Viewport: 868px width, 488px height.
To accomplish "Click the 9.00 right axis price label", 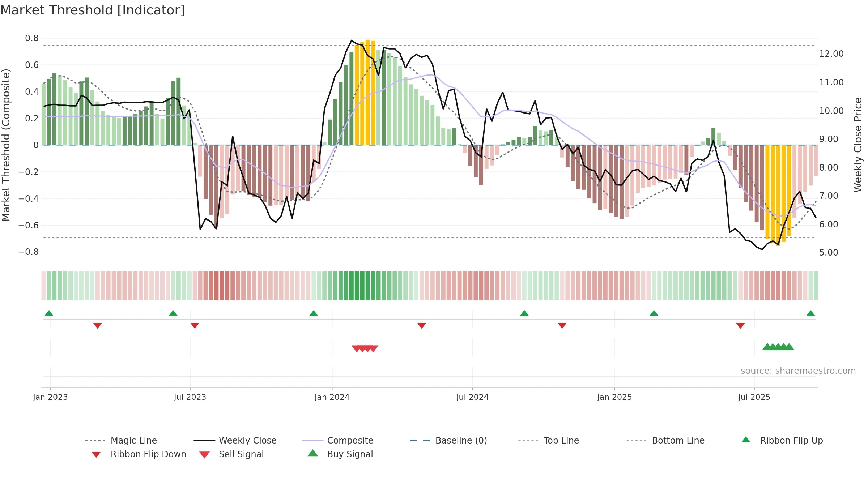I will (829, 139).
